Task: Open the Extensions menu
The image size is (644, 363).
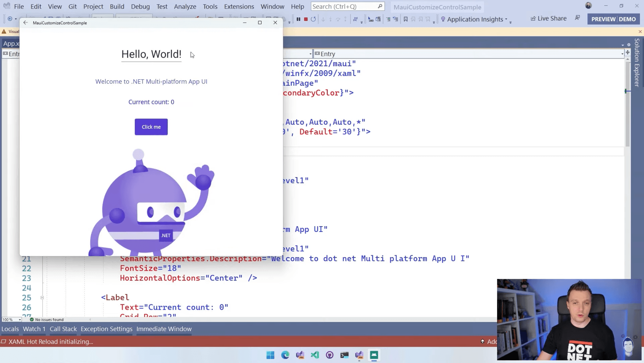Action: (239, 6)
